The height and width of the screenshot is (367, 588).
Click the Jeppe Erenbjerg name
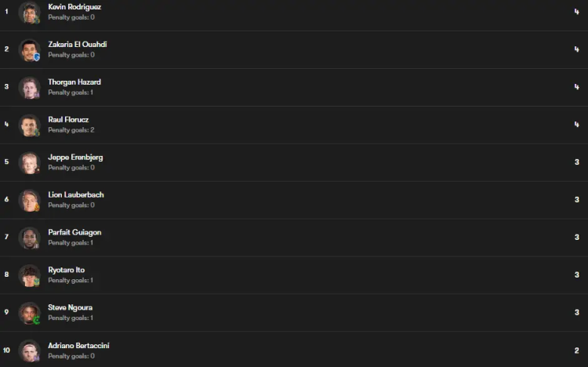coord(75,158)
